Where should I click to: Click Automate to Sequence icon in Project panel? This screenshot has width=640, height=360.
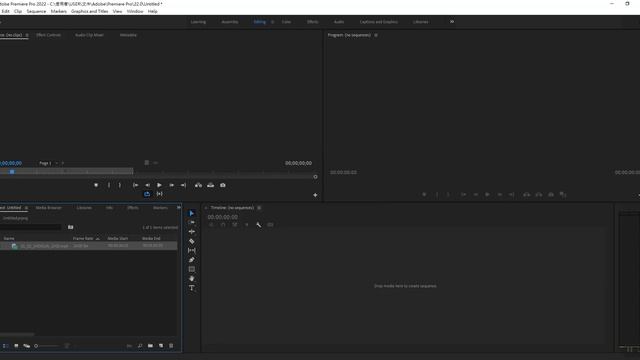(129, 346)
